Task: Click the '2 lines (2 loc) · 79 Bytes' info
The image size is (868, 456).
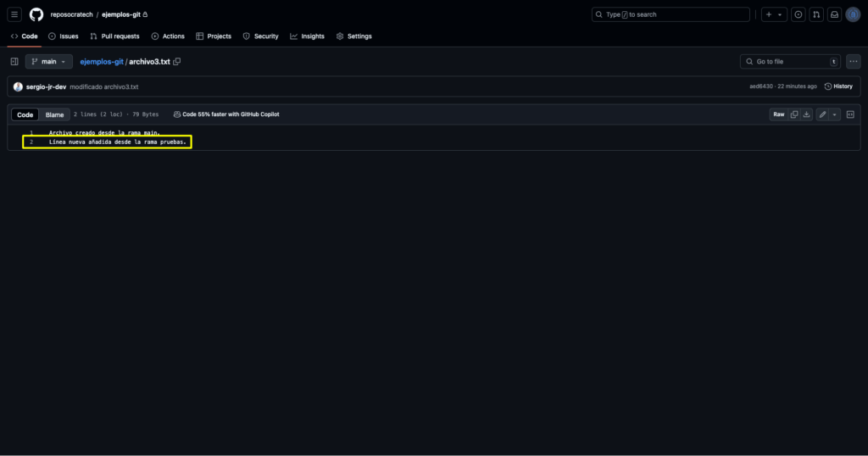Action: pyautogui.click(x=116, y=114)
